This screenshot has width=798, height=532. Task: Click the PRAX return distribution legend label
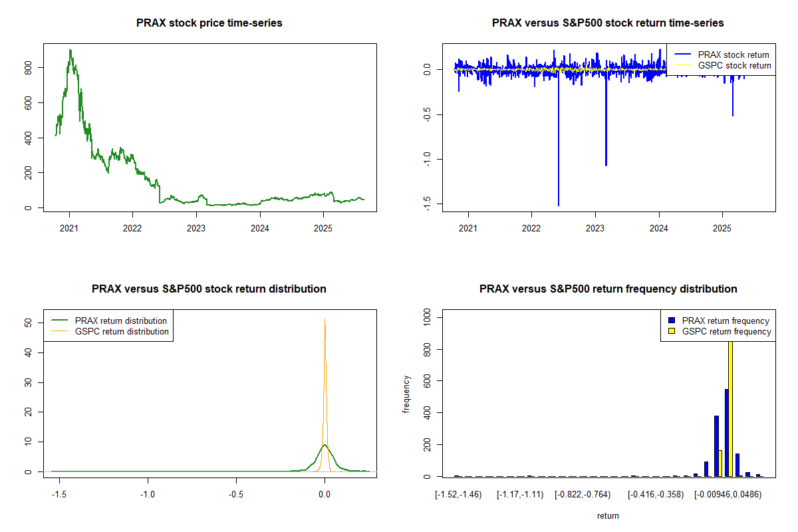point(120,321)
